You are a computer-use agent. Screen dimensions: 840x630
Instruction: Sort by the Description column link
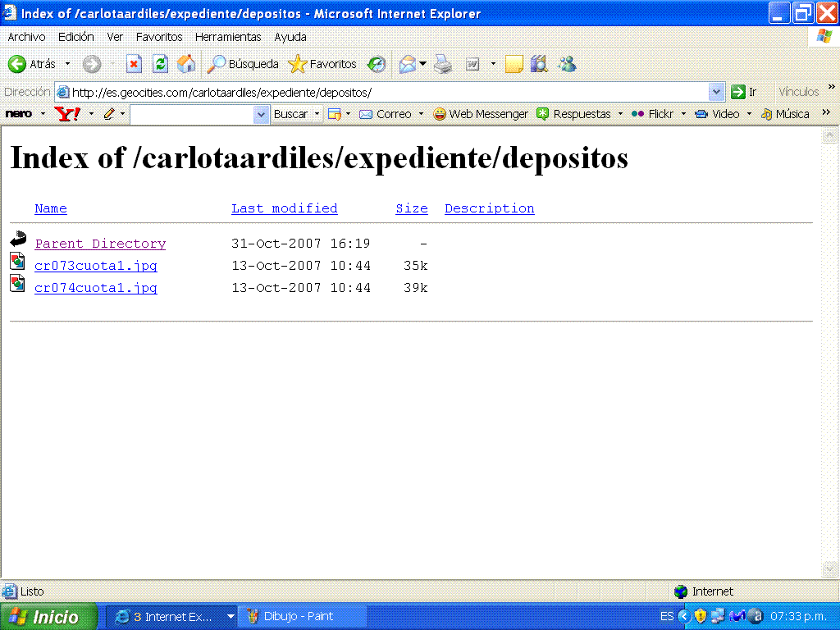(490, 208)
